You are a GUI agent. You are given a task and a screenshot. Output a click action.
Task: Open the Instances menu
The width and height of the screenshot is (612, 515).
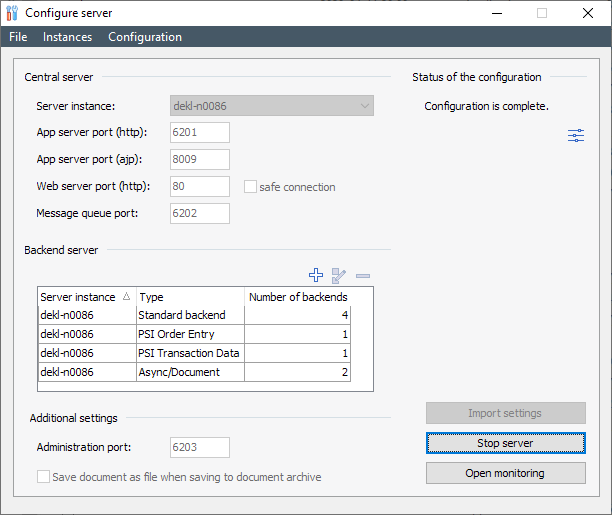coord(67,37)
